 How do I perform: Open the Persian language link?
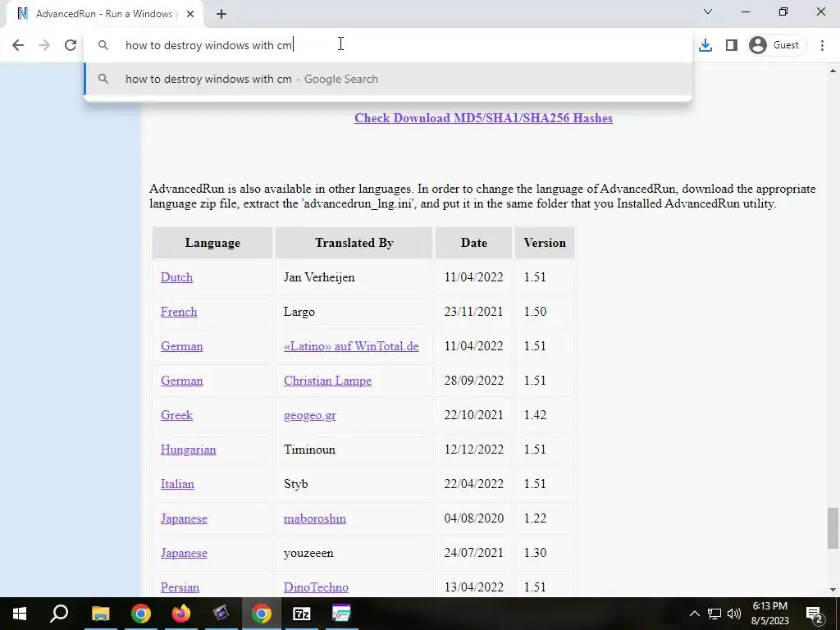180,587
